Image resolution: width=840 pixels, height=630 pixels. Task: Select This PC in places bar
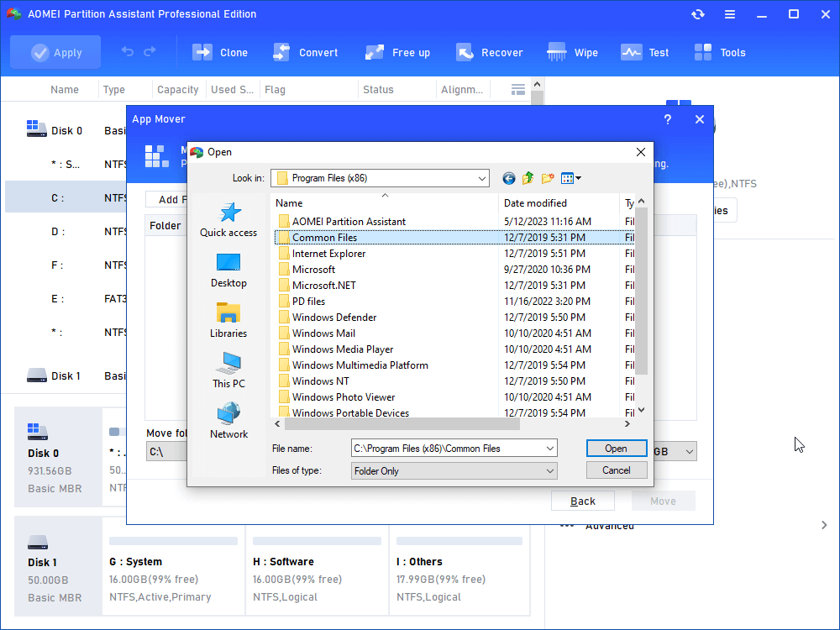[x=228, y=370]
